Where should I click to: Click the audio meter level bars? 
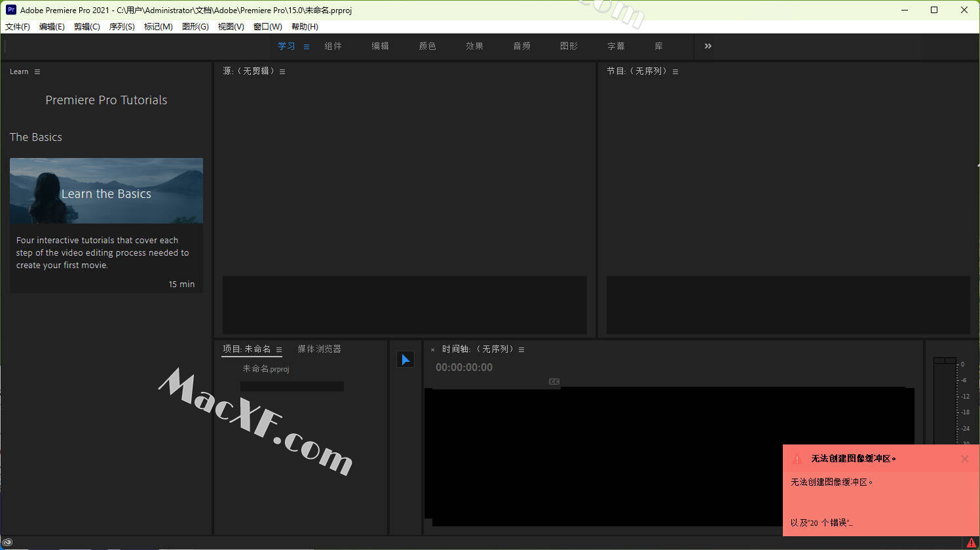tap(945, 401)
